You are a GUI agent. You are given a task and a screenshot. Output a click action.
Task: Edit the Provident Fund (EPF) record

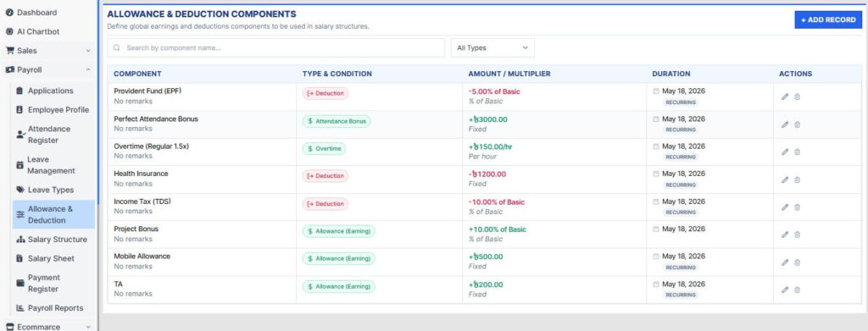[x=784, y=97]
